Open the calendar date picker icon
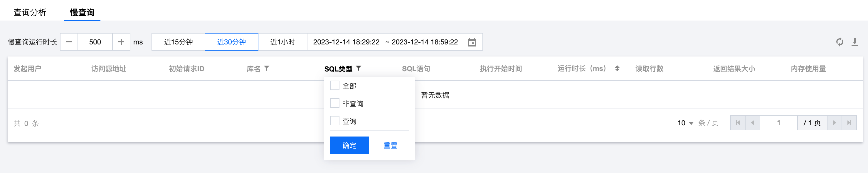 click(472, 42)
